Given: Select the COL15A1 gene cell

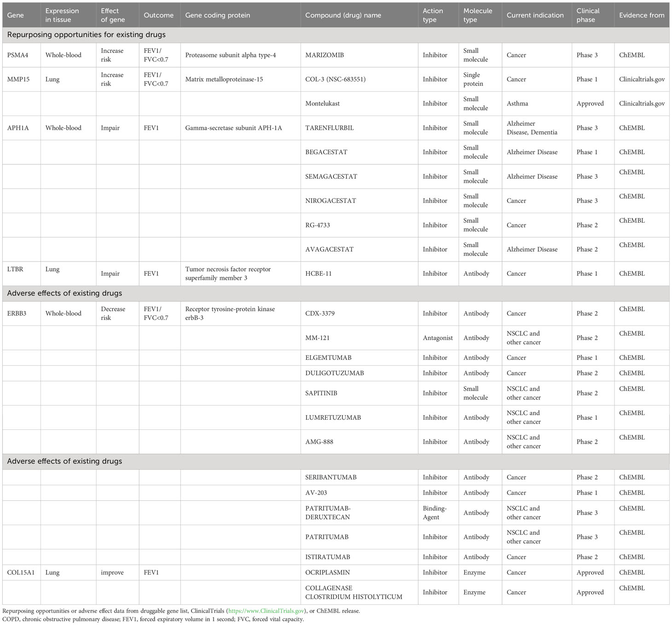Looking at the screenshot, I should (x=21, y=573).
